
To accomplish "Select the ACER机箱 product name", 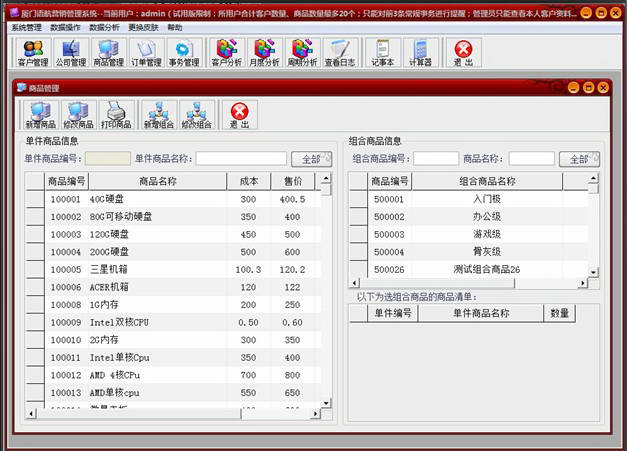I will [109, 287].
